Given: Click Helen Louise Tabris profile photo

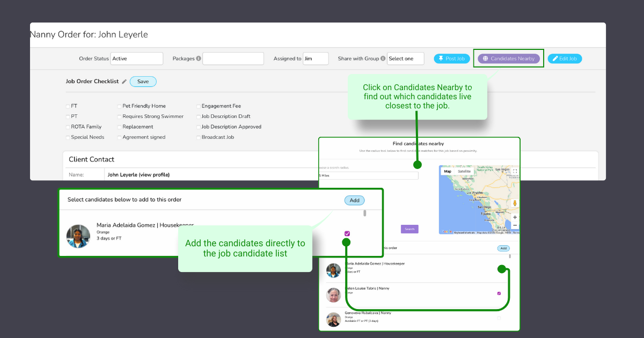Looking at the screenshot, I should click(333, 295).
